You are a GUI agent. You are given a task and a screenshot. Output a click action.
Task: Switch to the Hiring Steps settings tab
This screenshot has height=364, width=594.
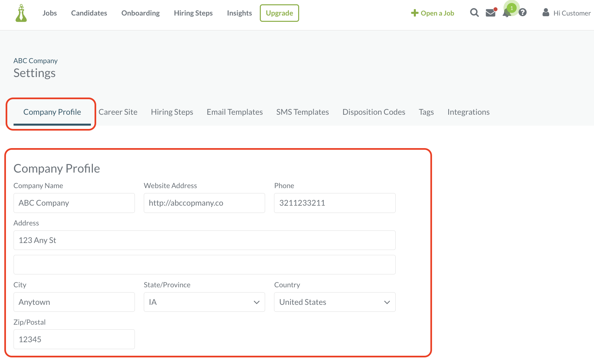tap(172, 112)
